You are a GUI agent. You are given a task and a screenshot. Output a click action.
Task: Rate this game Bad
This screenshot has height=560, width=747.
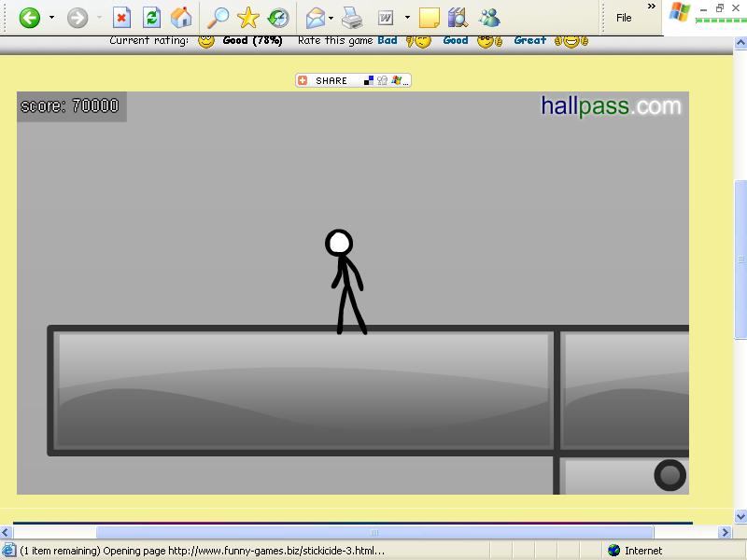pos(388,40)
